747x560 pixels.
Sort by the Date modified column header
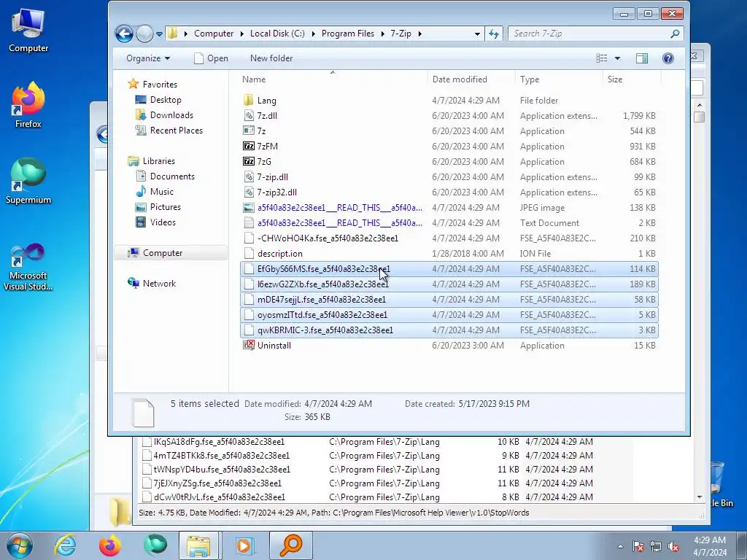471,79
